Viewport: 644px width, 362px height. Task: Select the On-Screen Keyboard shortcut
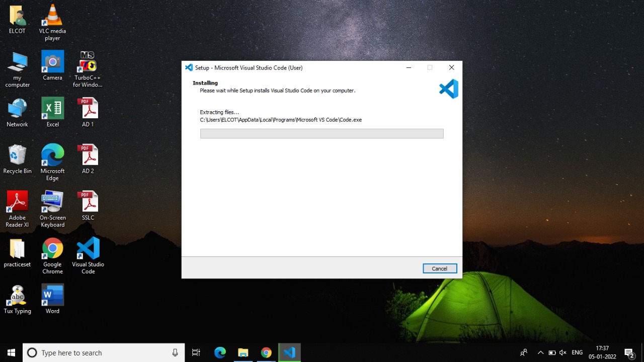point(52,210)
